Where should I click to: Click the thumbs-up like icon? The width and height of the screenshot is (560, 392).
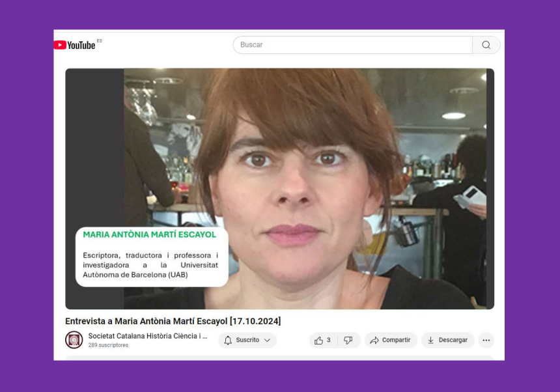pos(318,341)
